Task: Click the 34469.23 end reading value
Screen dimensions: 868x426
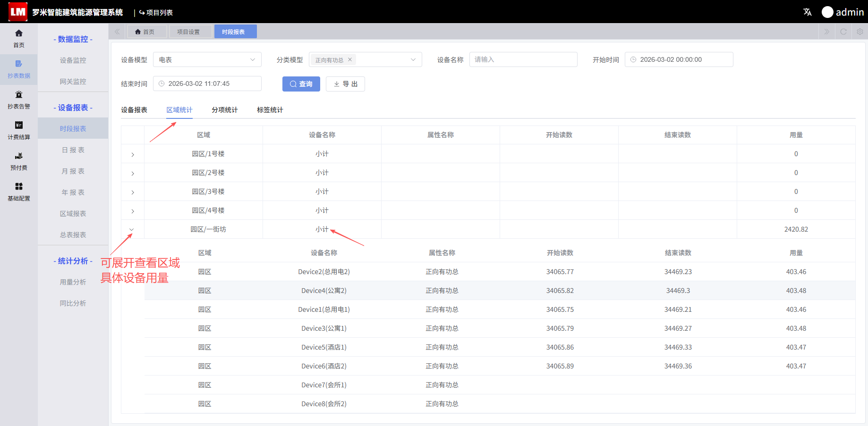Action: click(x=678, y=272)
